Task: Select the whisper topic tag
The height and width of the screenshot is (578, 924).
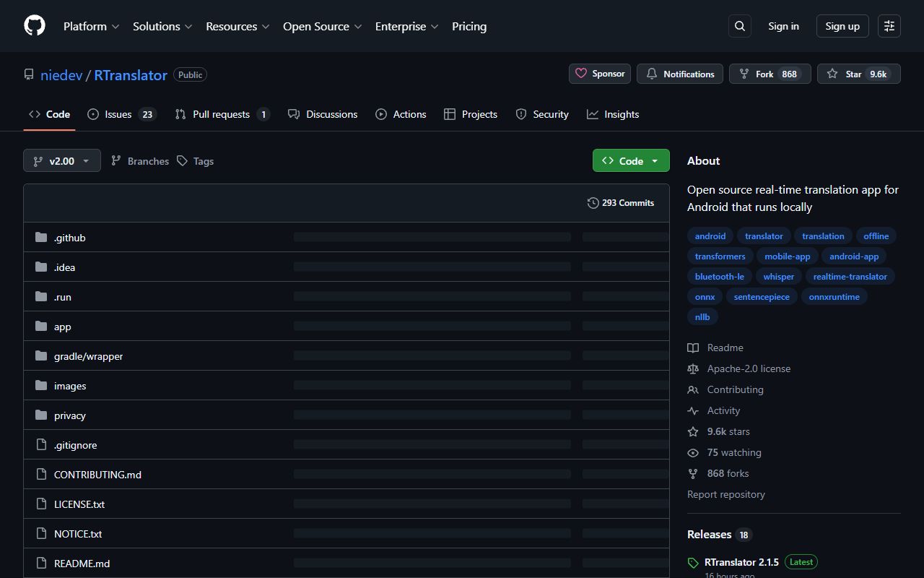Action: pyautogui.click(x=778, y=276)
